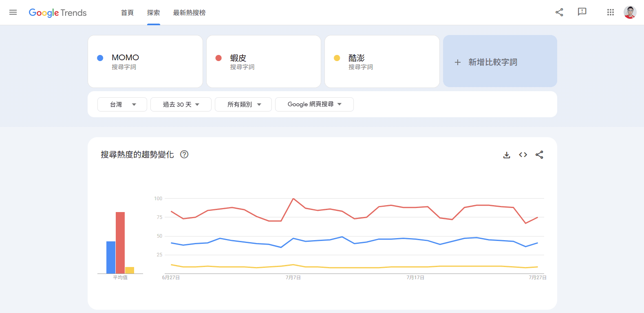Click the 7月7日 date label on axis
Viewport: 644px width, 313px height.
(293, 278)
